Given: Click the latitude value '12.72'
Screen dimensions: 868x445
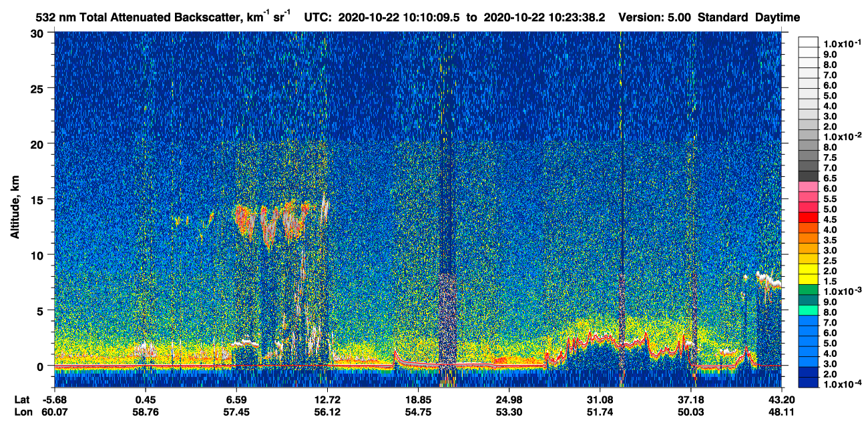Looking at the screenshot, I should pyautogui.click(x=327, y=400).
